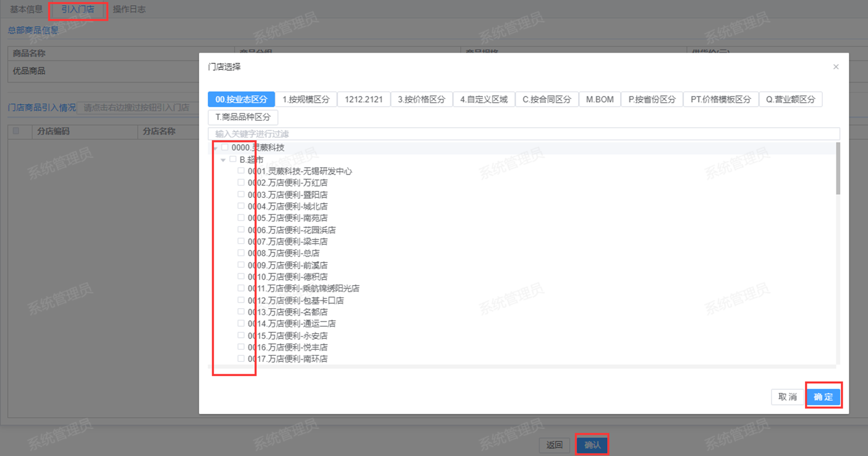Click the 确认 button at page bottom
The width and height of the screenshot is (868, 456).
point(592,445)
